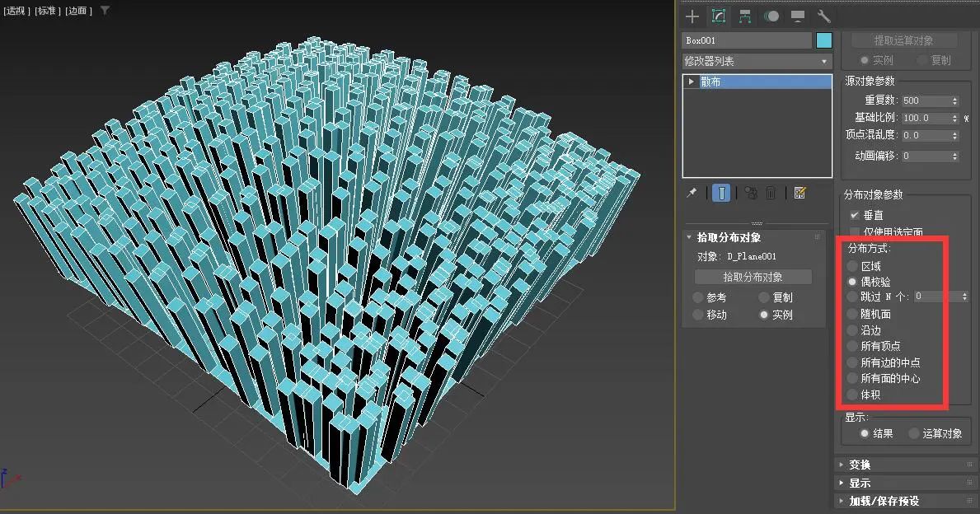Select the 结果 display radio button
980x514 pixels.
coord(865,433)
